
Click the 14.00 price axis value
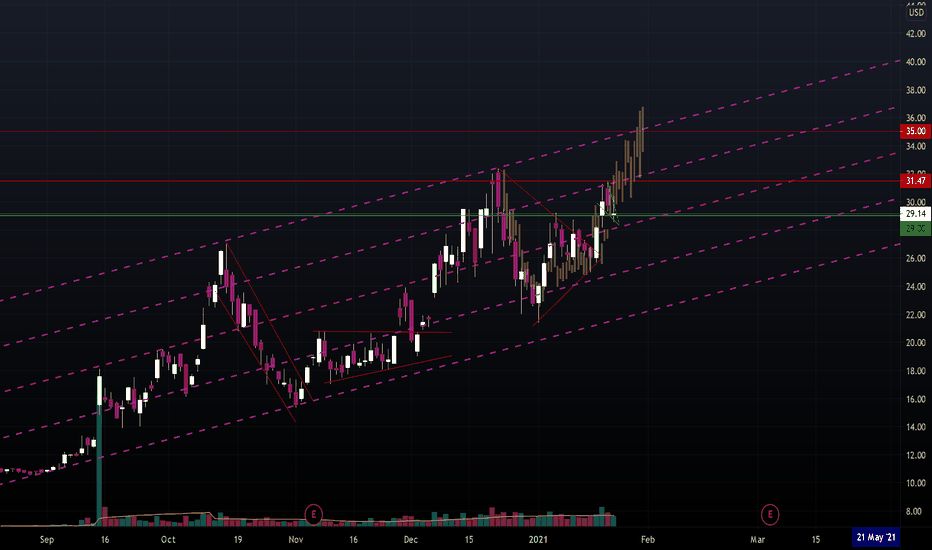[915, 427]
